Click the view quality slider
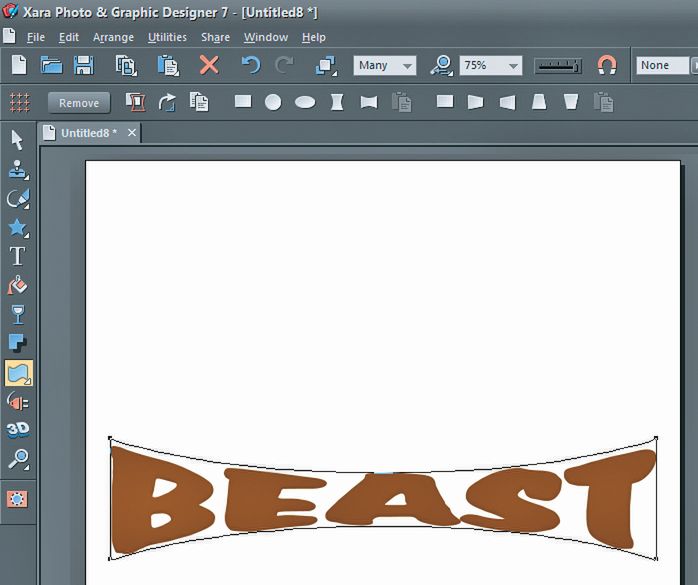The width and height of the screenshot is (698, 585). click(x=557, y=65)
